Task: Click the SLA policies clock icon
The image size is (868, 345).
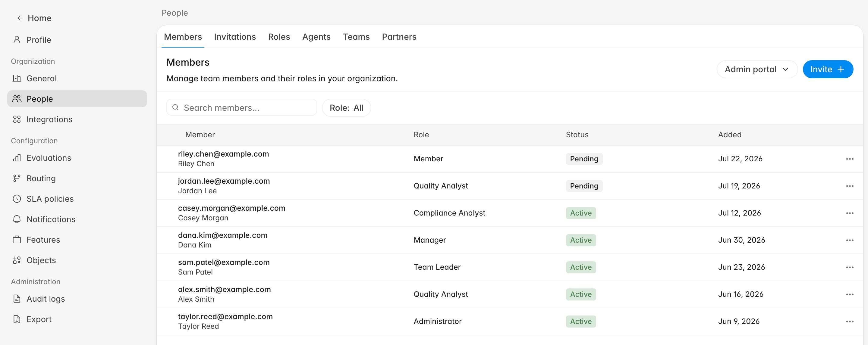Action: point(17,199)
